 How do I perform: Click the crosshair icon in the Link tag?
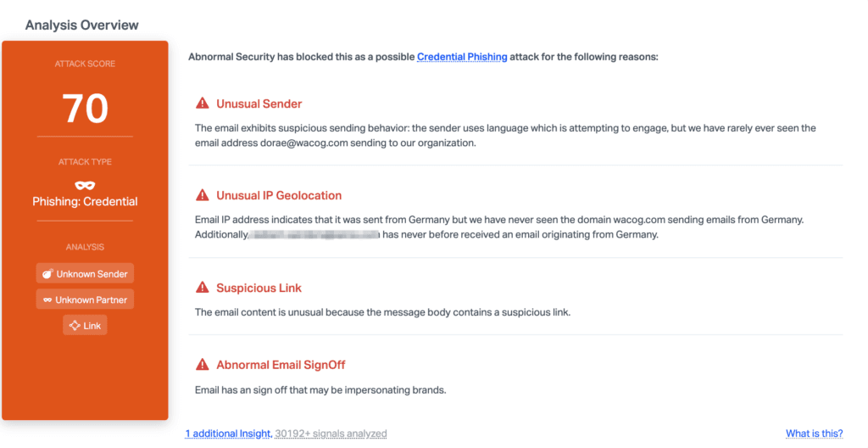[75, 326]
